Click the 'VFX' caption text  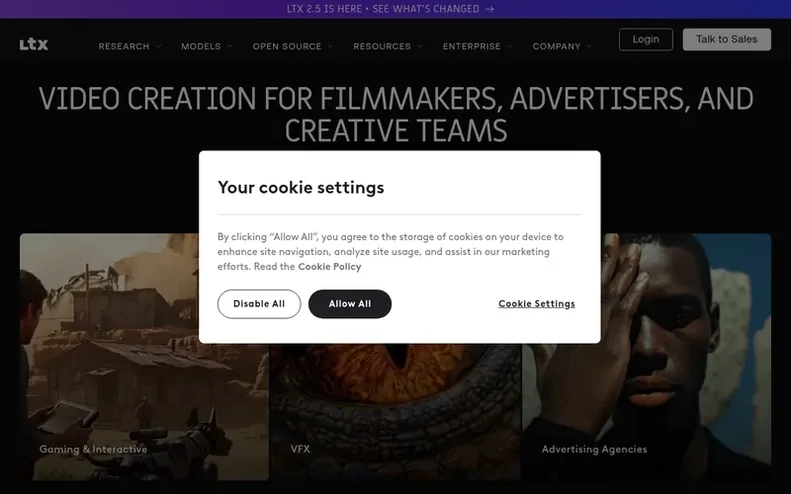[x=300, y=449]
